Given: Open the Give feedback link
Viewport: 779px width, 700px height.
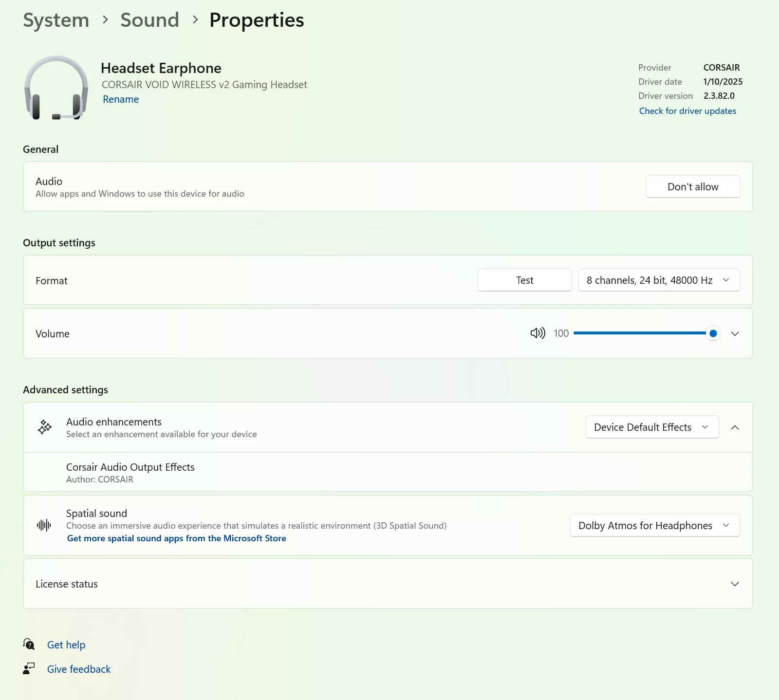Looking at the screenshot, I should coord(79,669).
